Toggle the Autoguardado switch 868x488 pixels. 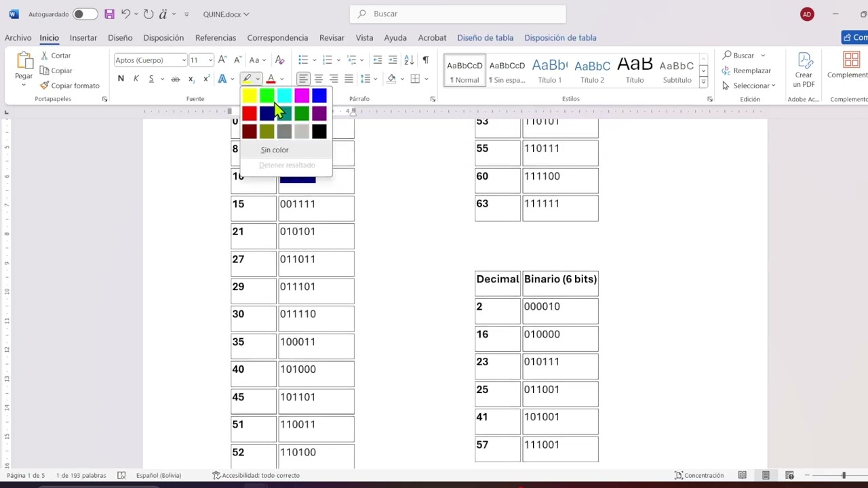click(85, 14)
